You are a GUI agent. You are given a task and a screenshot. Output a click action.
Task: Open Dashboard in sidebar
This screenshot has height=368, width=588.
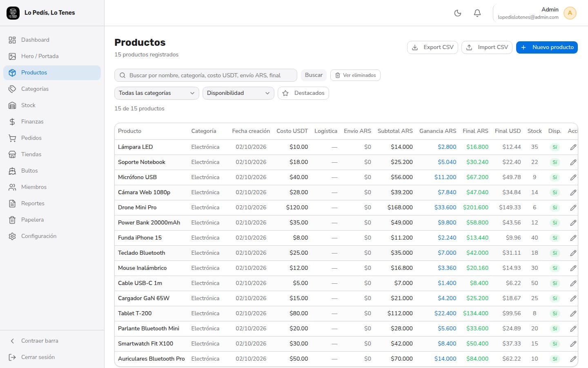pos(52,40)
